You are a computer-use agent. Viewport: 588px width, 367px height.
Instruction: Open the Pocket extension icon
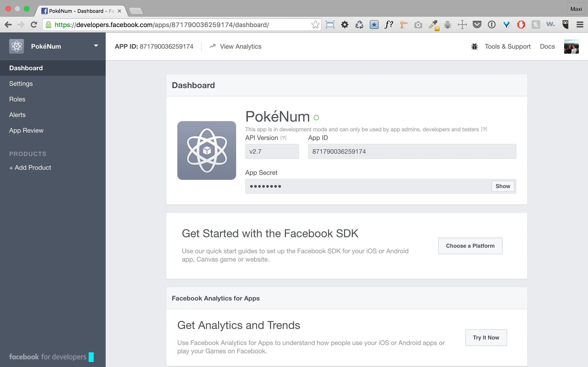[x=477, y=25]
